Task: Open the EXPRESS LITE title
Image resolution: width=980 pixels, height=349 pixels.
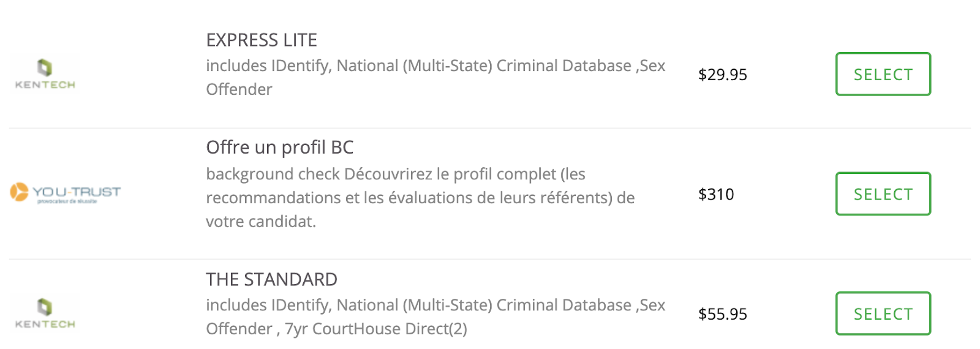Action: (x=262, y=40)
